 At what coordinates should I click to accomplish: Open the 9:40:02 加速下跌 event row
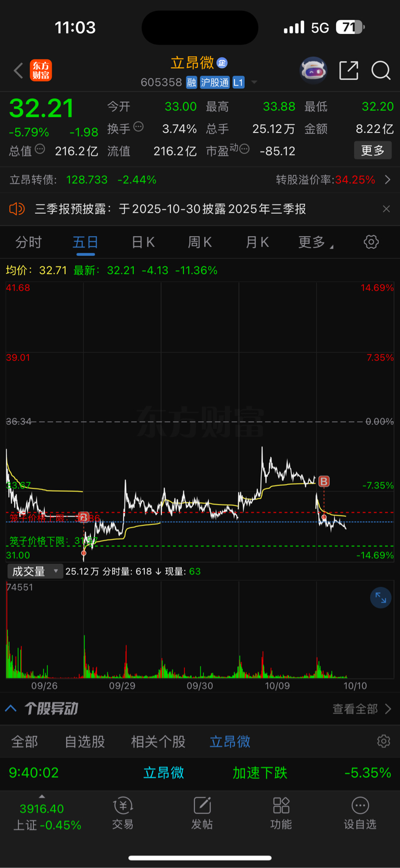pyautogui.click(x=200, y=773)
